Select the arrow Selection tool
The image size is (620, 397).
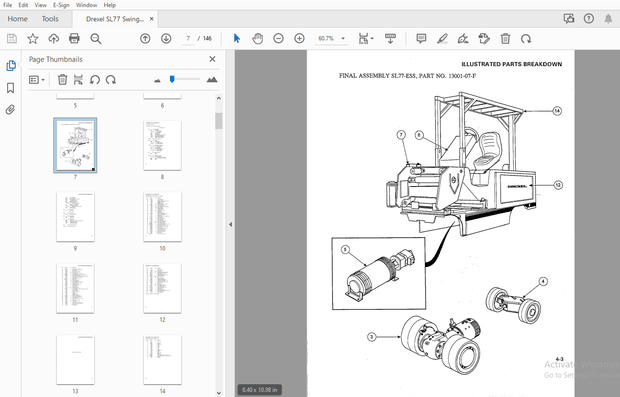tap(237, 38)
